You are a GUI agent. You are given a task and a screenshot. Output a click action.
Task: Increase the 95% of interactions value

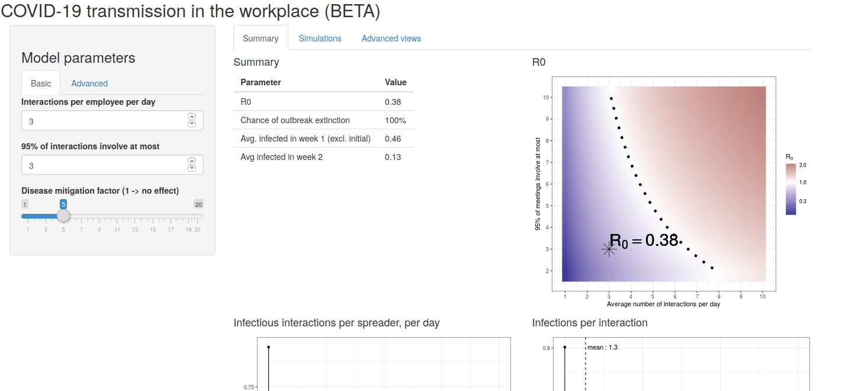coord(191,161)
